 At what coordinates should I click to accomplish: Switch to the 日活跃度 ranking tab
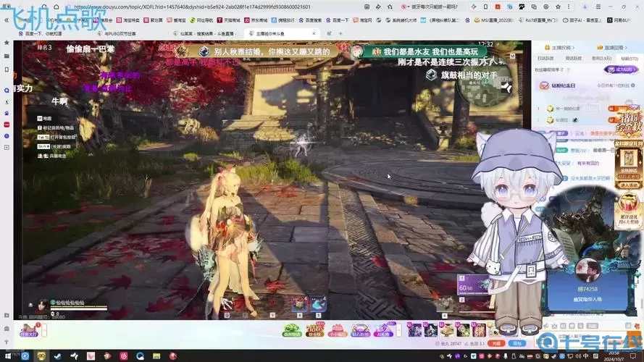[x=545, y=58]
